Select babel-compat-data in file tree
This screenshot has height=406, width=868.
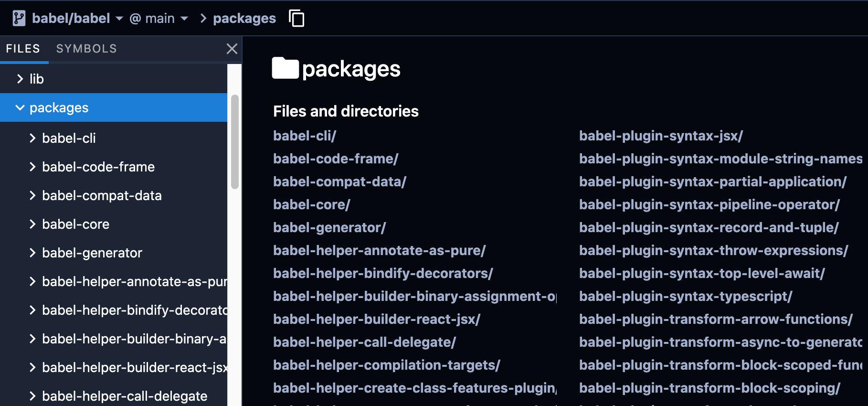pyautogui.click(x=102, y=196)
